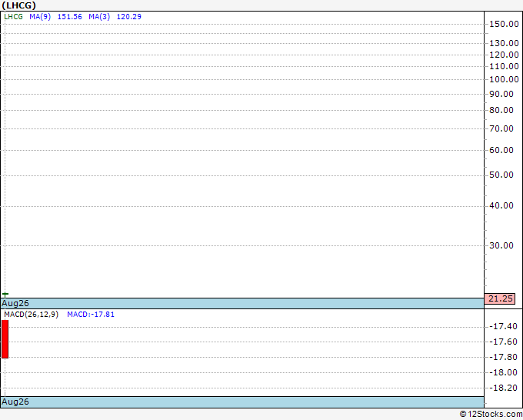Click the 100.00 price axis label

[x=504, y=79]
